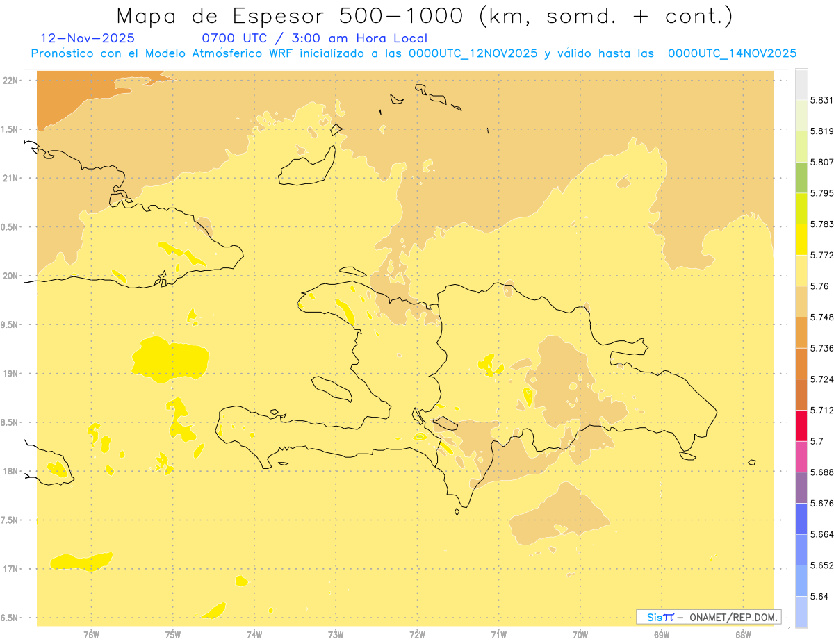Click the '5.736' color bar label
The width and height of the screenshot is (834, 644).
click(821, 348)
